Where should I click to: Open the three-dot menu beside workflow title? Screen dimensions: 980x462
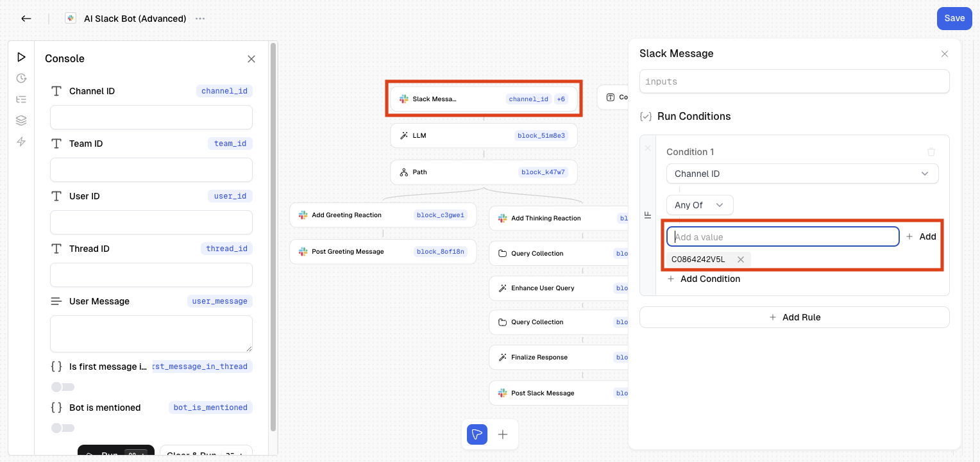coord(200,19)
